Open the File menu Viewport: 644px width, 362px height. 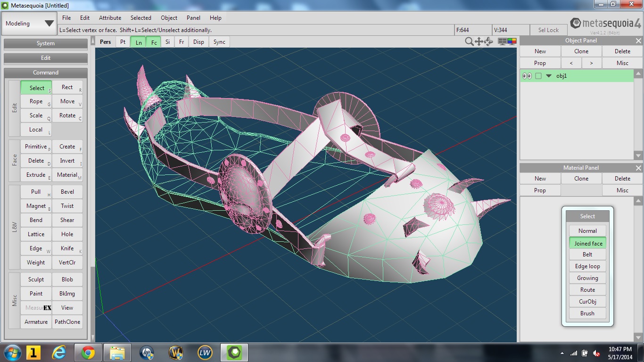66,18
